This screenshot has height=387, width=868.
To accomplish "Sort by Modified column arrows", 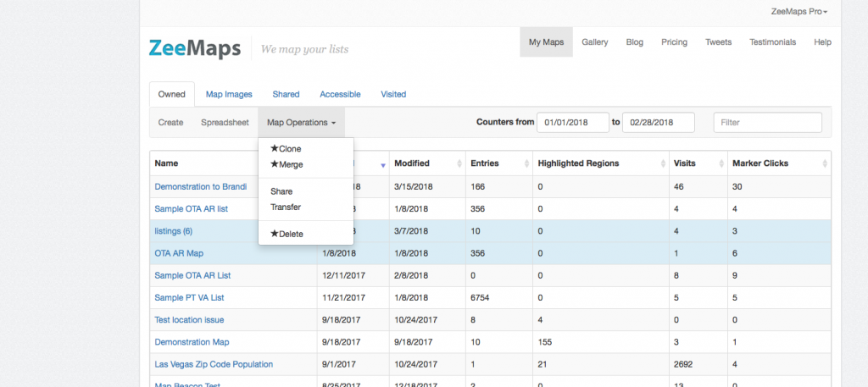I will click(458, 164).
